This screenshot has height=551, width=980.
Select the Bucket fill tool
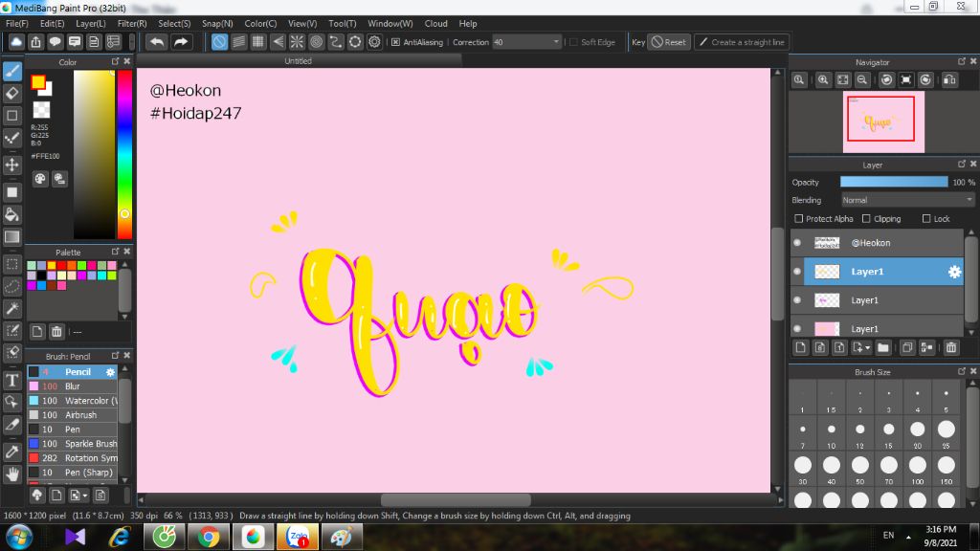pos(11,214)
